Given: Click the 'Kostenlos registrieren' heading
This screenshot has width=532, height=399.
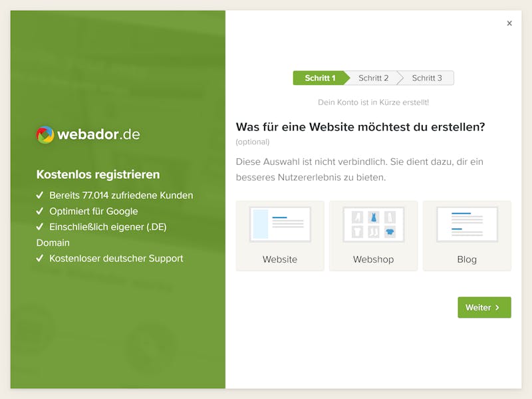Looking at the screenshot, I should point(98,174).
